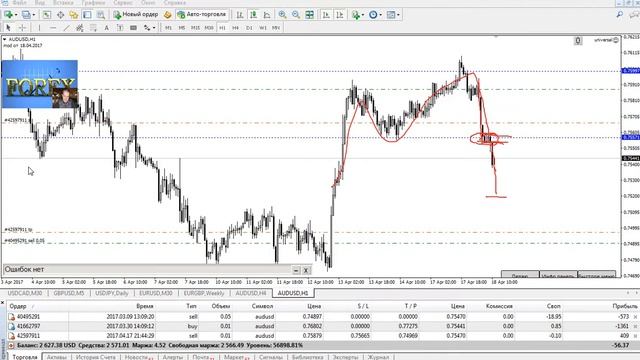The image size is (640, 360).
Task: Expand the Templates dropdown arrow
Action: pyautogui.click(x=398, y=15)
